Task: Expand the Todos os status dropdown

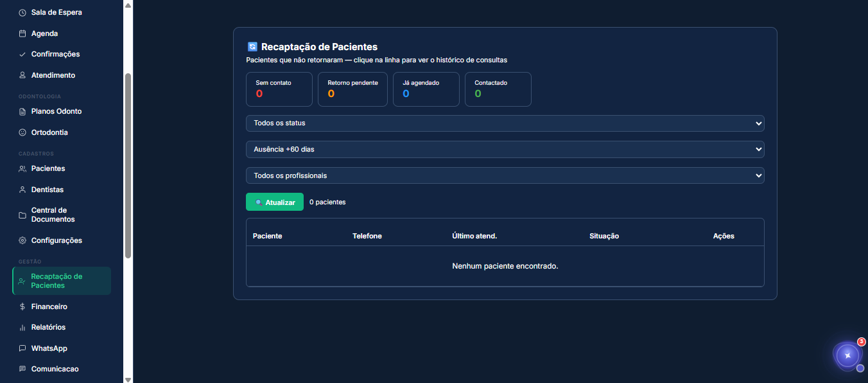Action: tap(505, 123)
